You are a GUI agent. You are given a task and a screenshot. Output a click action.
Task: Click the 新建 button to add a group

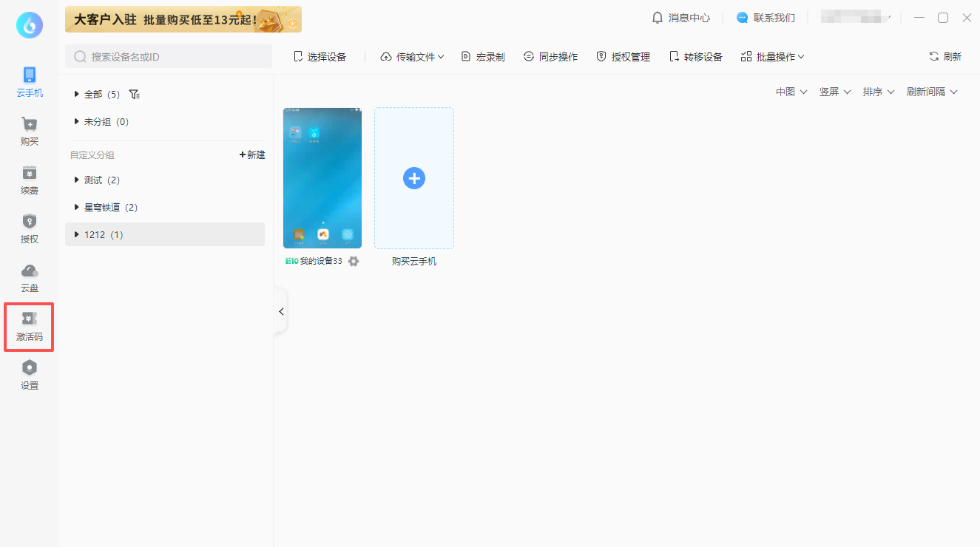(252, 155)
